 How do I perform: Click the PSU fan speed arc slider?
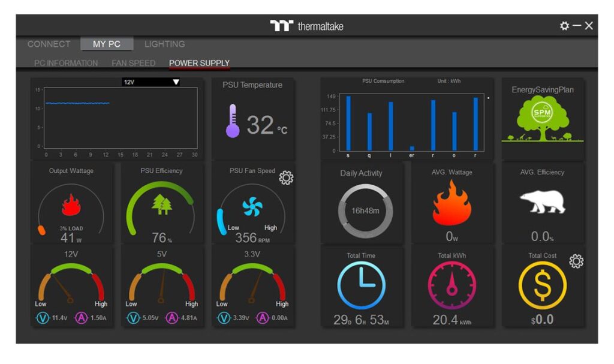[x=252, y=210]
